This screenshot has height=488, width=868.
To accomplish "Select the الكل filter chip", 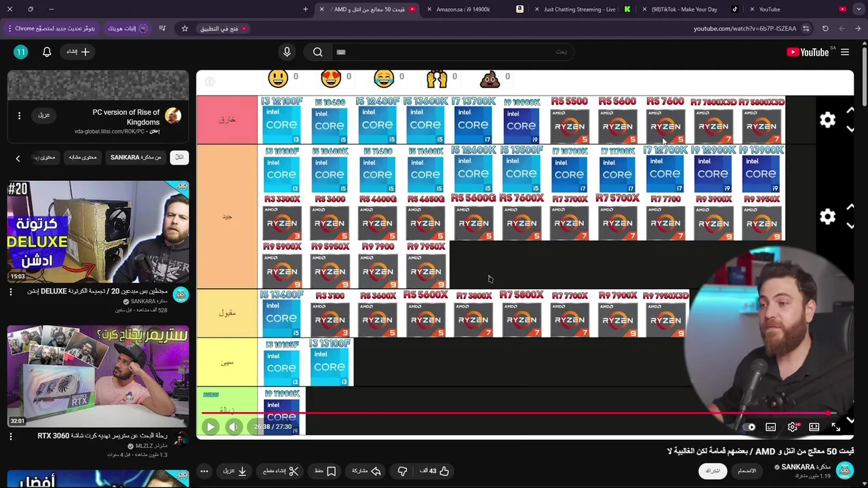I will pyautogui.click(x=179, y=157).
